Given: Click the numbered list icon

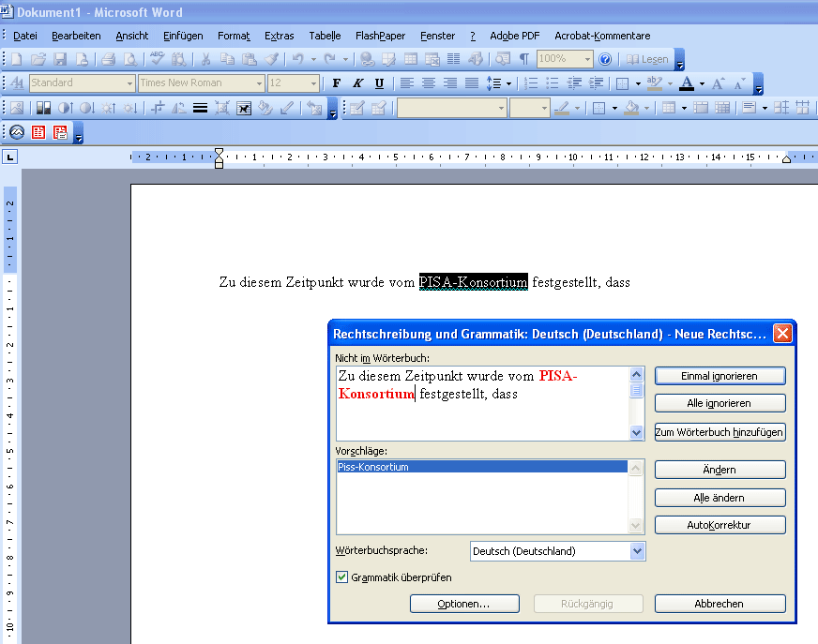Looking at the screenshot, I should click(x=531, y=83).
